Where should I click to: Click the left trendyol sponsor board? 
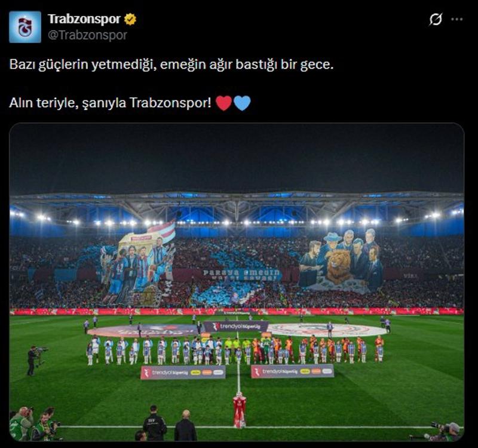pos(183,372)
